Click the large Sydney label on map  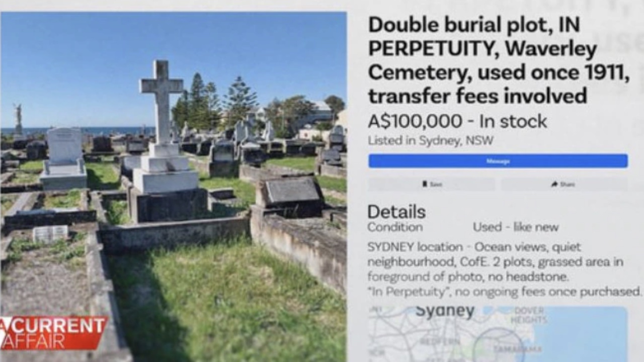pos(445,311)
